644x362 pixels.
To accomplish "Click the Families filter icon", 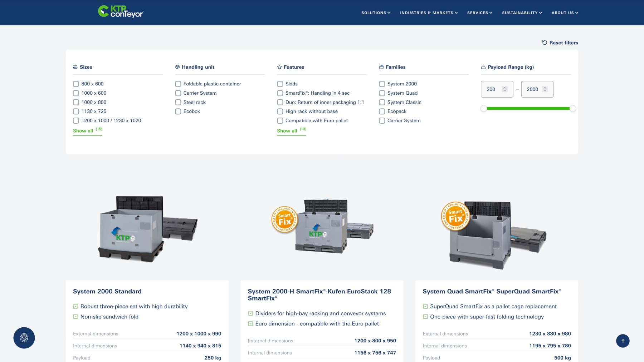I will pos(381,67).
